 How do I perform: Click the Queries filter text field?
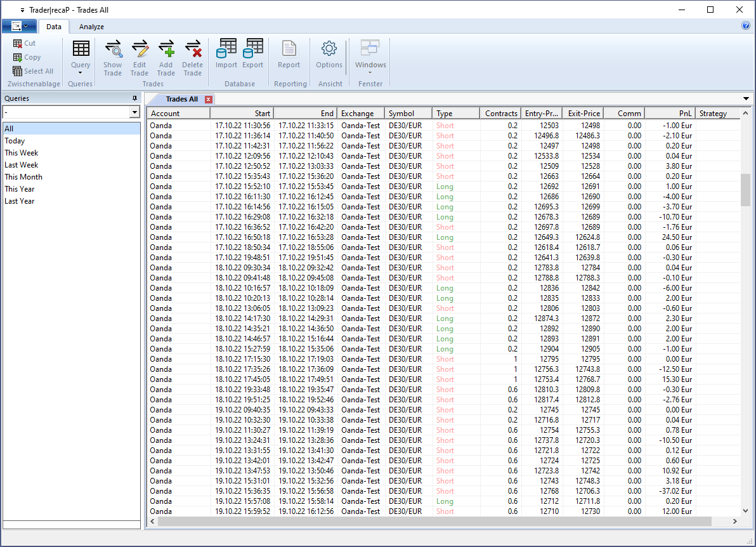67,112
